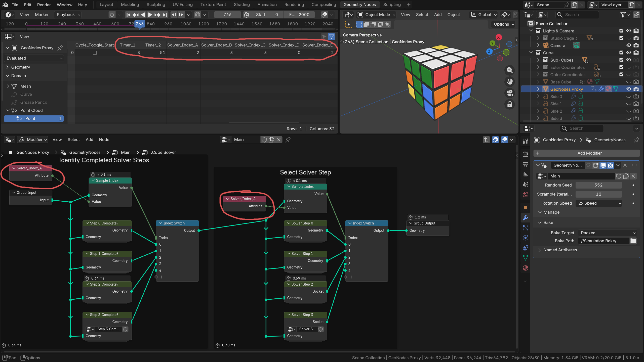
Task: Pin the Main node tree in node editor
Action: [288, 140]
